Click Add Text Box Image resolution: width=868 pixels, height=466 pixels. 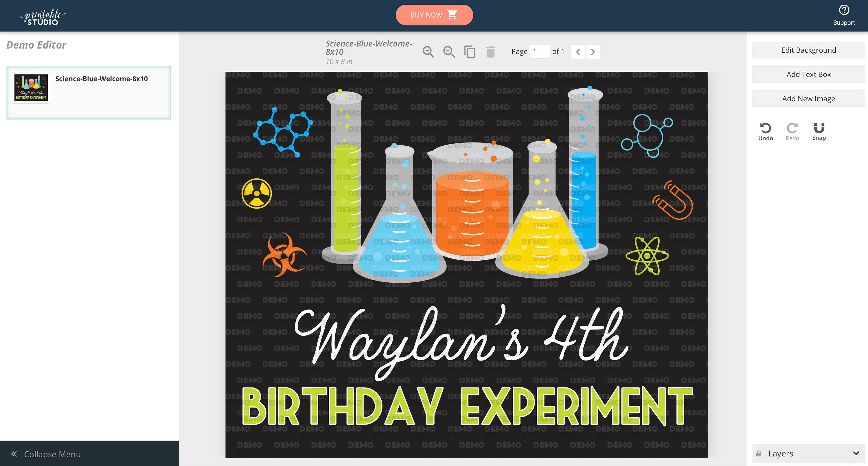[808, 74]
